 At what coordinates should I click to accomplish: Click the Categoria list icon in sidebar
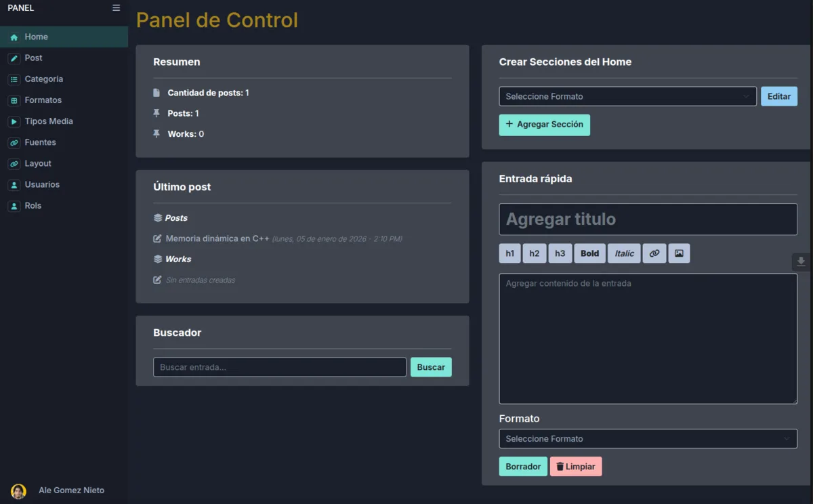coord(14,80)
